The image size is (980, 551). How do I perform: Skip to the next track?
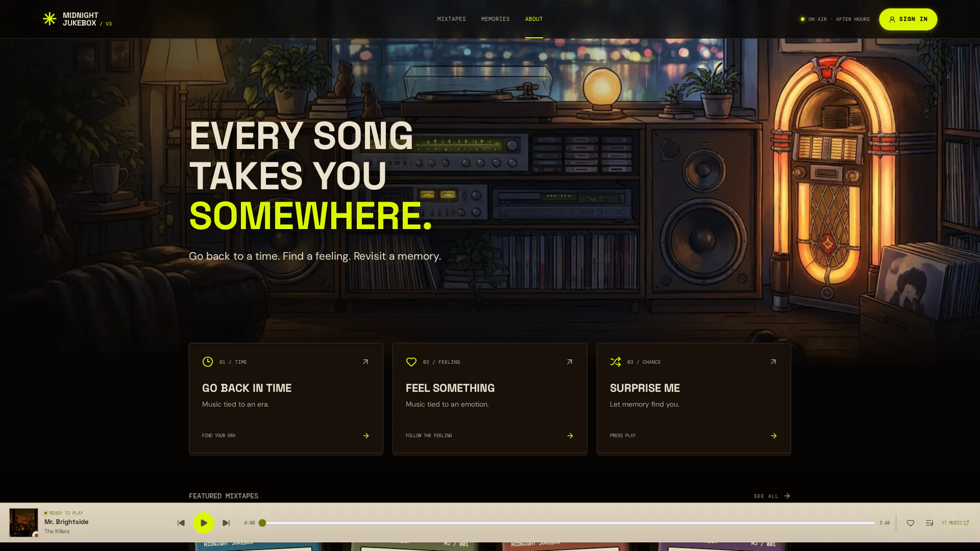pyautogui.click(x=226, y=523)
